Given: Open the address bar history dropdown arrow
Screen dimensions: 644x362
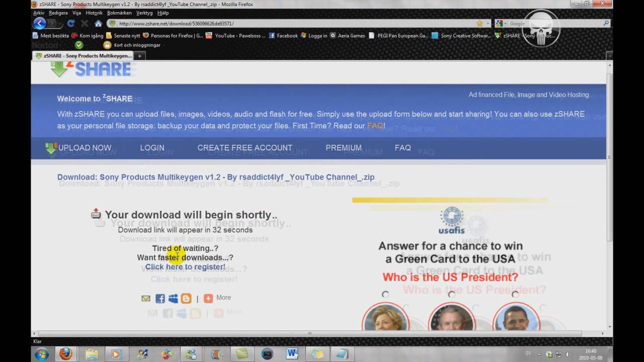Looking at the screenshot, I should (487, 24).
